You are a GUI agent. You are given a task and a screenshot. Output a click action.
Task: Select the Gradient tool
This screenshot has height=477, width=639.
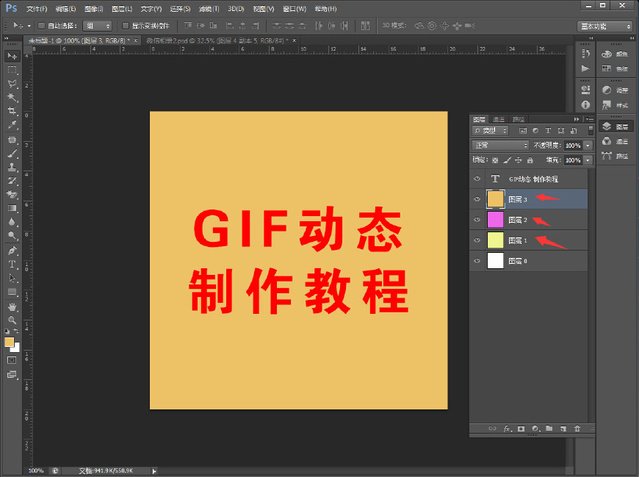[12, 208]
